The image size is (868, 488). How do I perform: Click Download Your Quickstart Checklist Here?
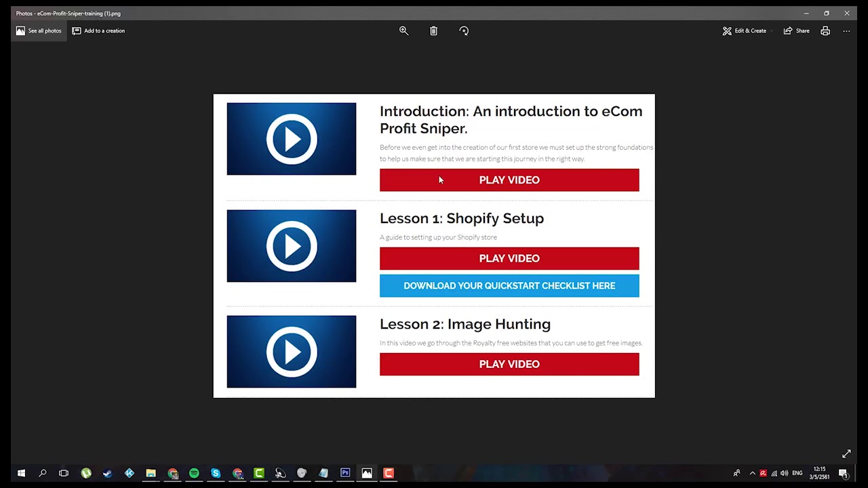[509, 286]
